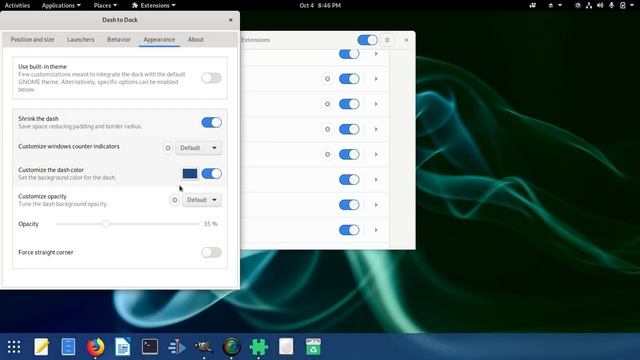
Task: Click the Extensions window title text
Action: (256, 40)
